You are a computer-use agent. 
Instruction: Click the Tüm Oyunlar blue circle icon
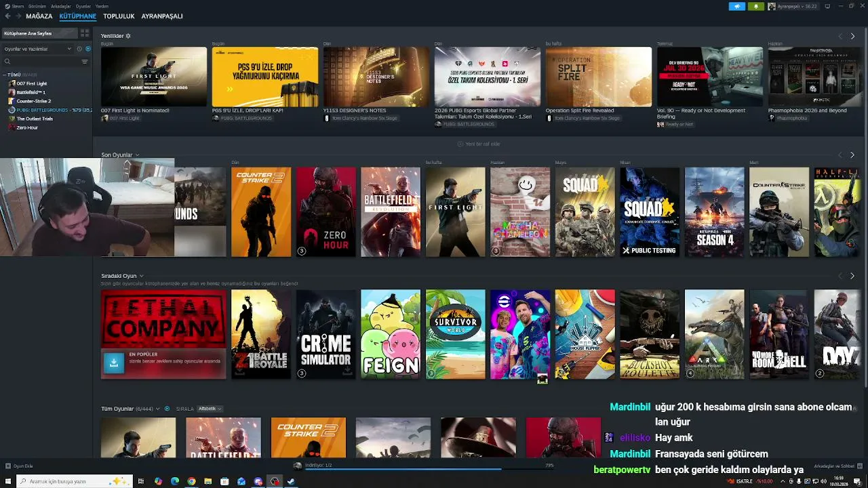pyautogui.click(x=167, y=409)
